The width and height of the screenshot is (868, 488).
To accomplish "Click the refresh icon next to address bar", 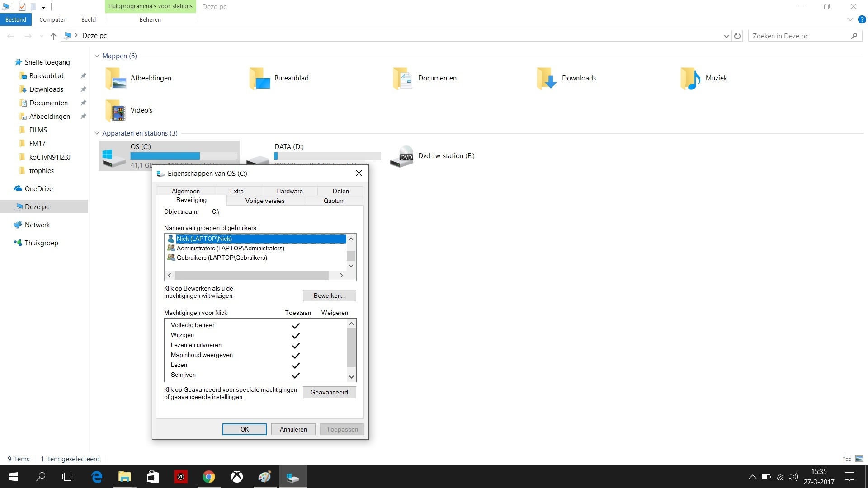I will pyautogui.click(x=737, y=36).
